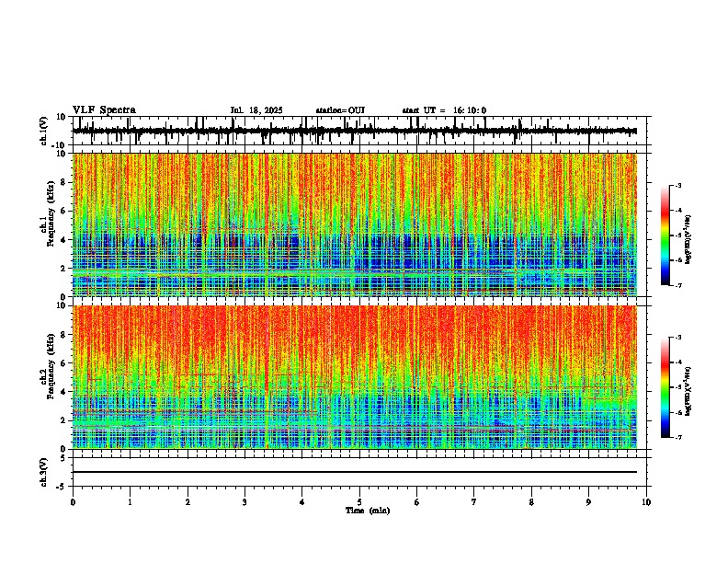The height and width of the screenshot is (563, 728).
Task: Click the ch.2 spectrogram color scale bar
Action: tap(665, 387)
